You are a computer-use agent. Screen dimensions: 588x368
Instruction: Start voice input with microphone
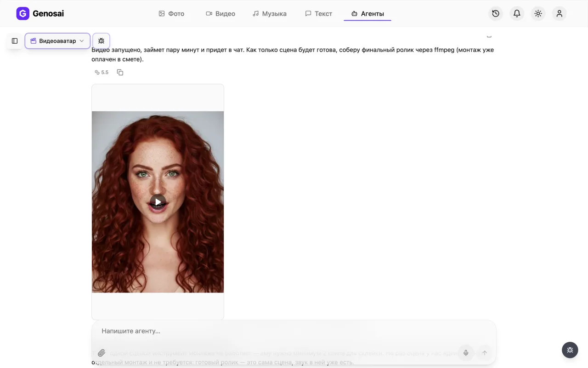point(466,353)
